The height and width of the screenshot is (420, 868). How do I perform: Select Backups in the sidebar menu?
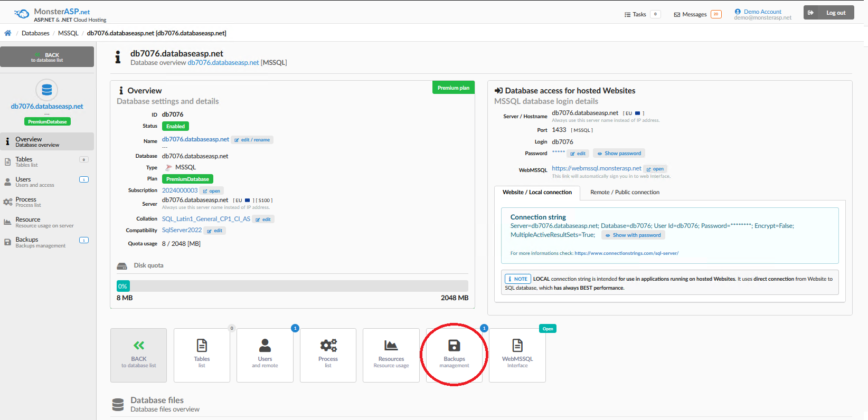click(47, 242)
